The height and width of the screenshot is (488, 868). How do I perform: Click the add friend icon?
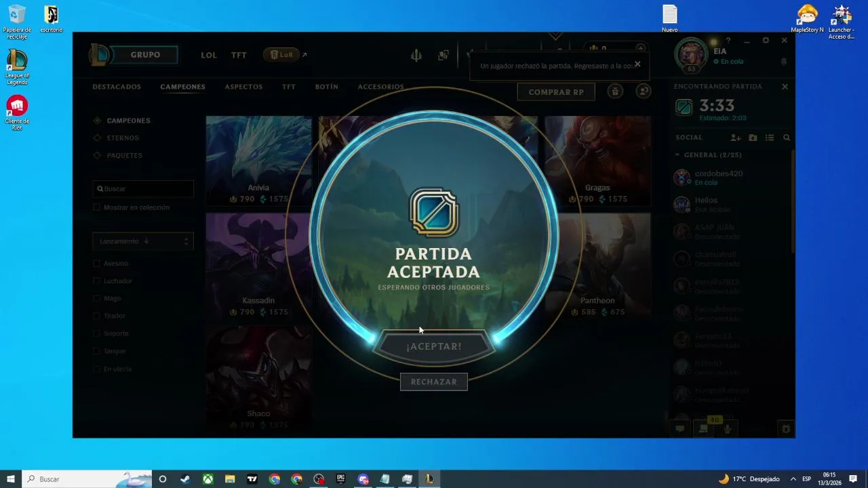(x=736, y=138)
